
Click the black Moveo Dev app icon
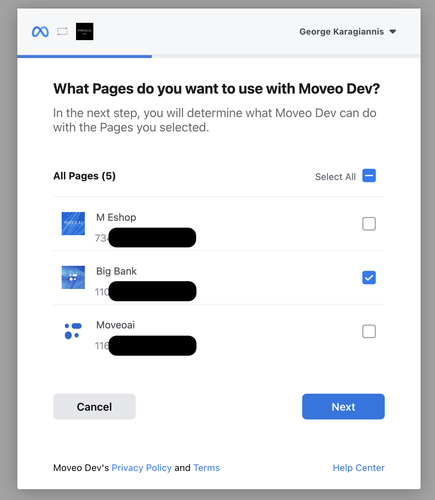(84, 32)
